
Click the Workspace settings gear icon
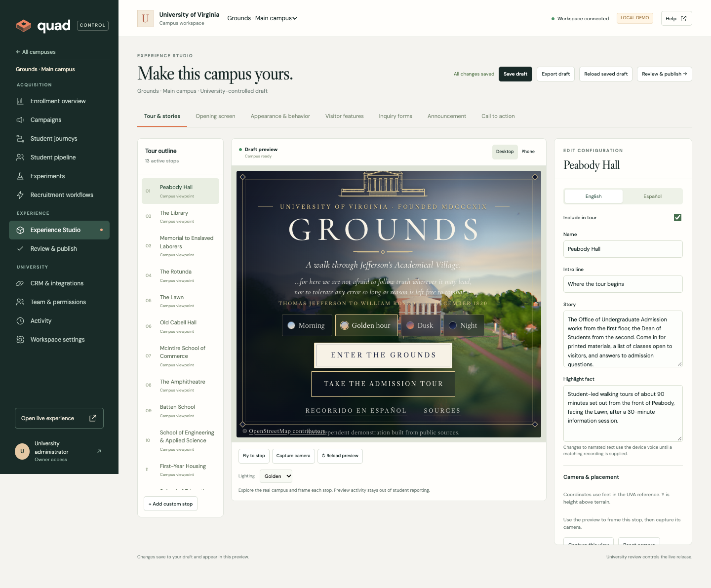point(20,340)
